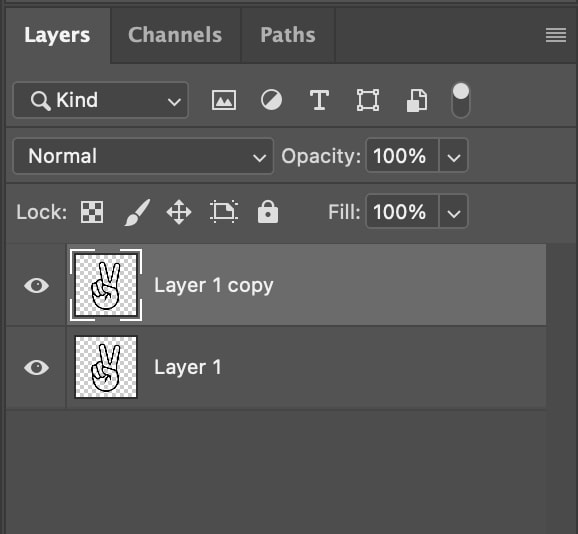Hide the Layer 1 copy layer

coord(36,286)
